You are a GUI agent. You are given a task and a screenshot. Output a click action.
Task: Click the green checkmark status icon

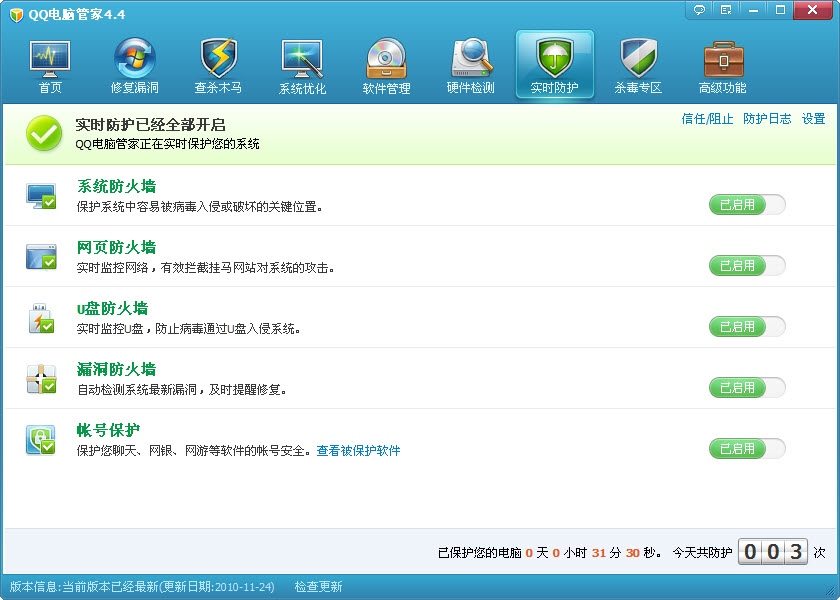44,133
